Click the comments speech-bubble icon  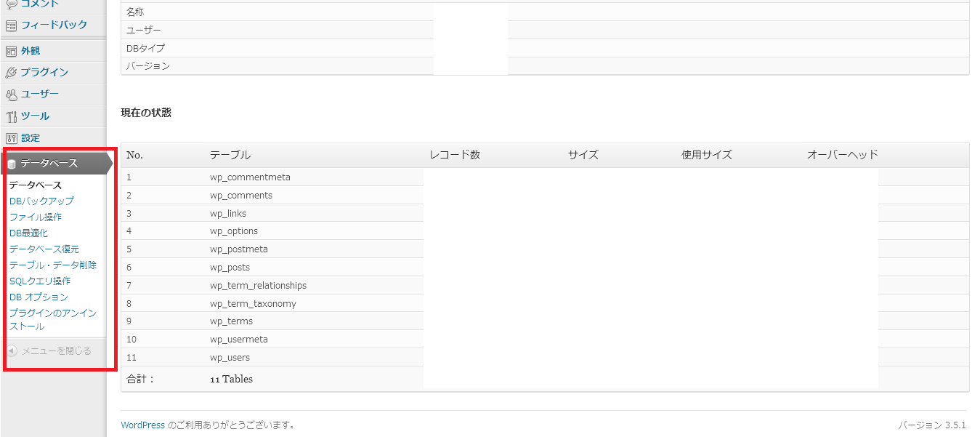coord(11,4)
